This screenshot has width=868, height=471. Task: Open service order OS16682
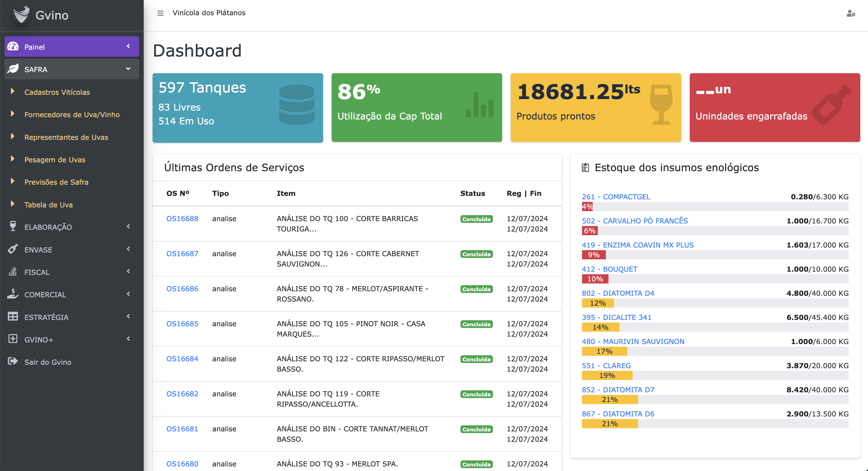click(x=182, y=394)
